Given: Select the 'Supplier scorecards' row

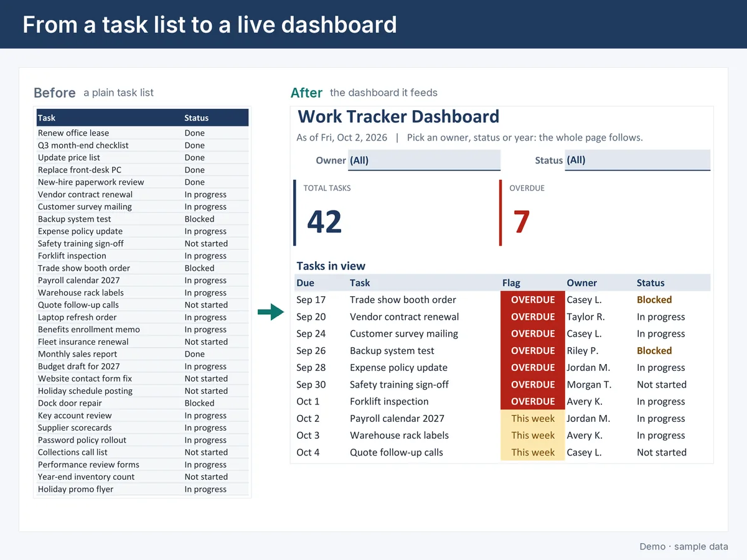Looking at the screenshot, I should [142, 427].
